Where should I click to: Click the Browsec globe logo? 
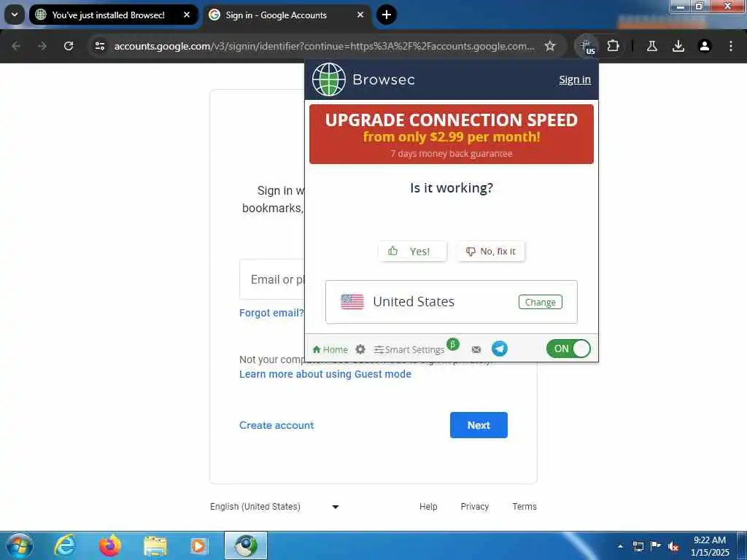click(x=329, y=79)
